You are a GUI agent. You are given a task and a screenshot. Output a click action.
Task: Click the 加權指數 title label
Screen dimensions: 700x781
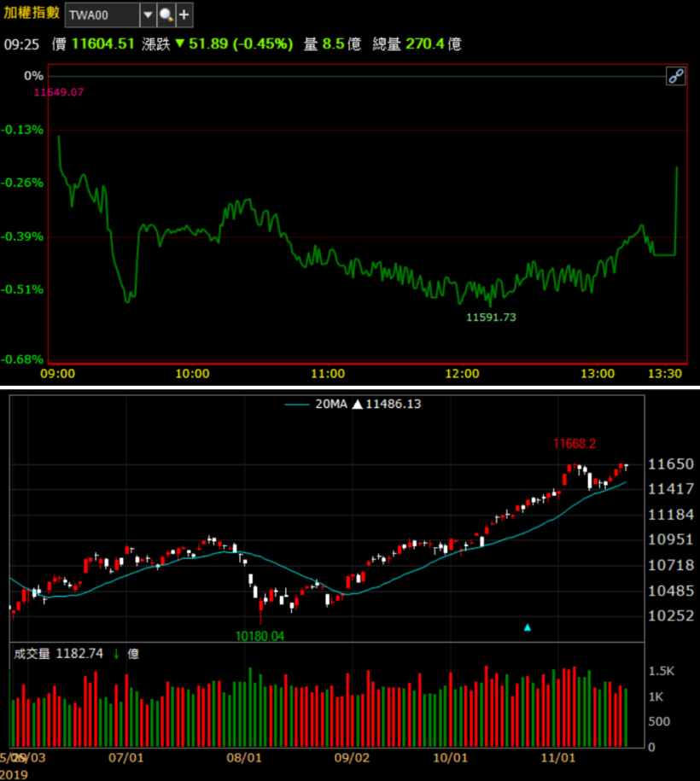point(32,13)
